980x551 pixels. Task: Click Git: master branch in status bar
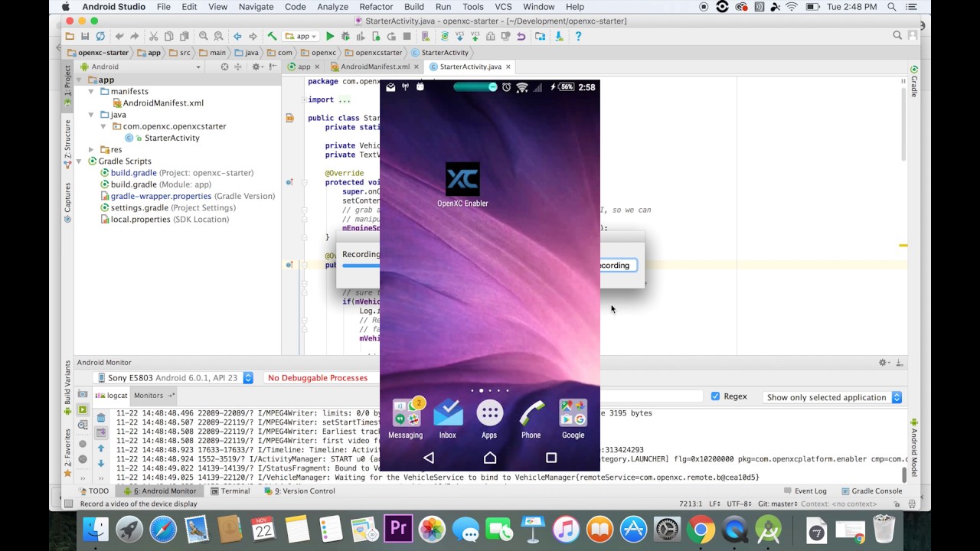click(x=777, y=504)
